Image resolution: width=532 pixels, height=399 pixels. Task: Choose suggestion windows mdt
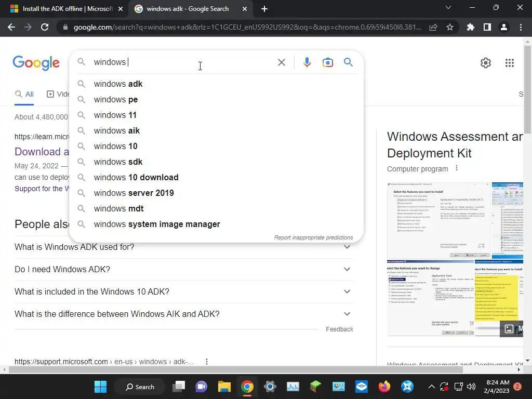point(216,209)
